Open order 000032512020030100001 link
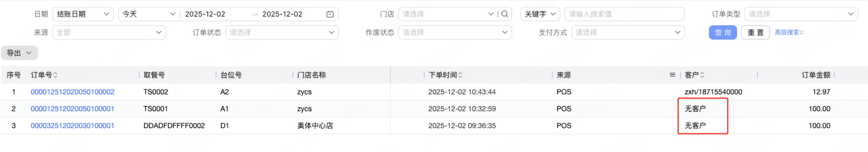The height and width of the screenshot is (152, 868). 72,126
